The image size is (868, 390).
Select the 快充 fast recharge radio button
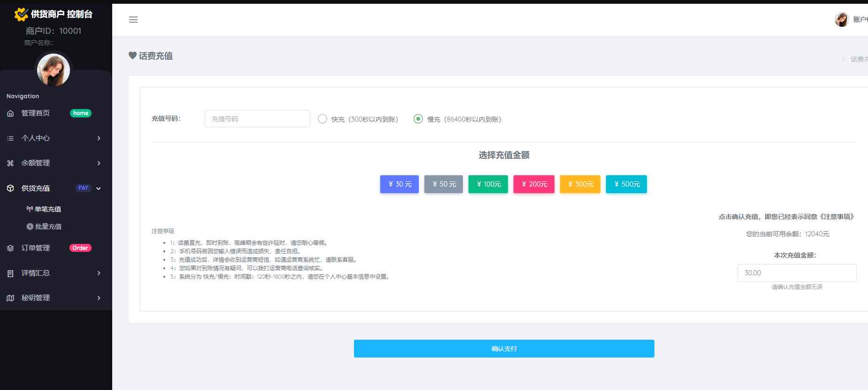323,119
